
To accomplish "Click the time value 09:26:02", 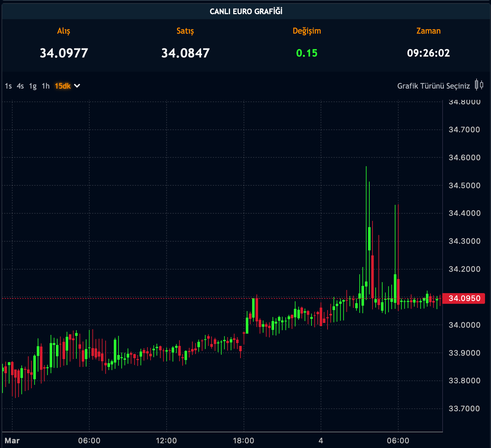I will [428, 53].
